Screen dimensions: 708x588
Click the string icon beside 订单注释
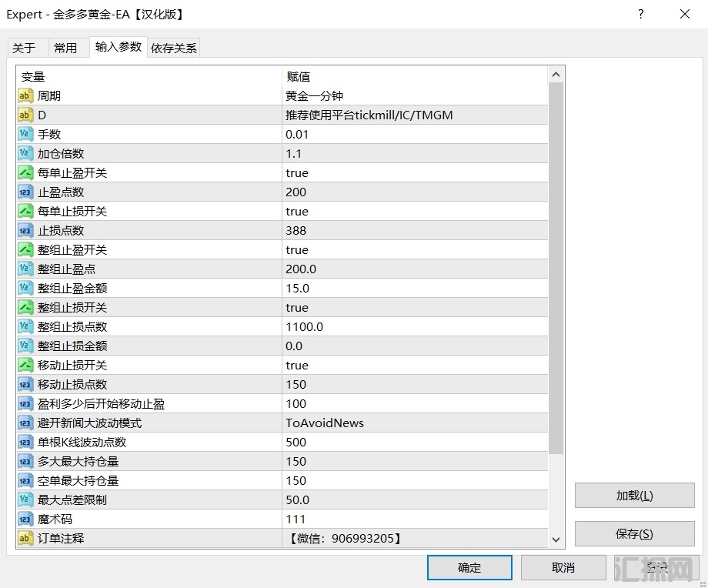tap(25, 539)
